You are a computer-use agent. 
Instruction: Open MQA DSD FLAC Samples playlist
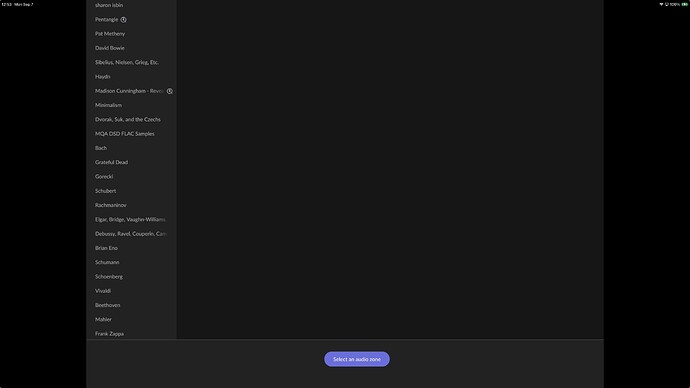(x=125, y=134)
